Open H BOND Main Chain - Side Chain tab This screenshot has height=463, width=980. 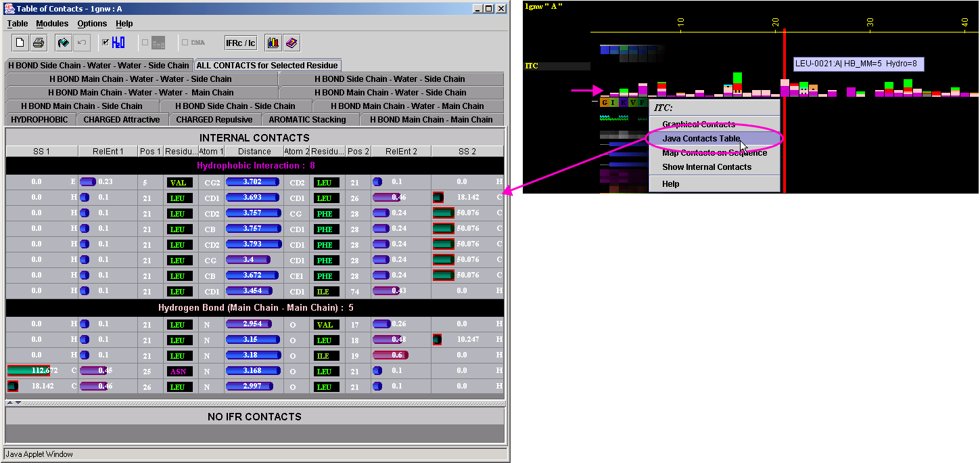click(82, 106)
